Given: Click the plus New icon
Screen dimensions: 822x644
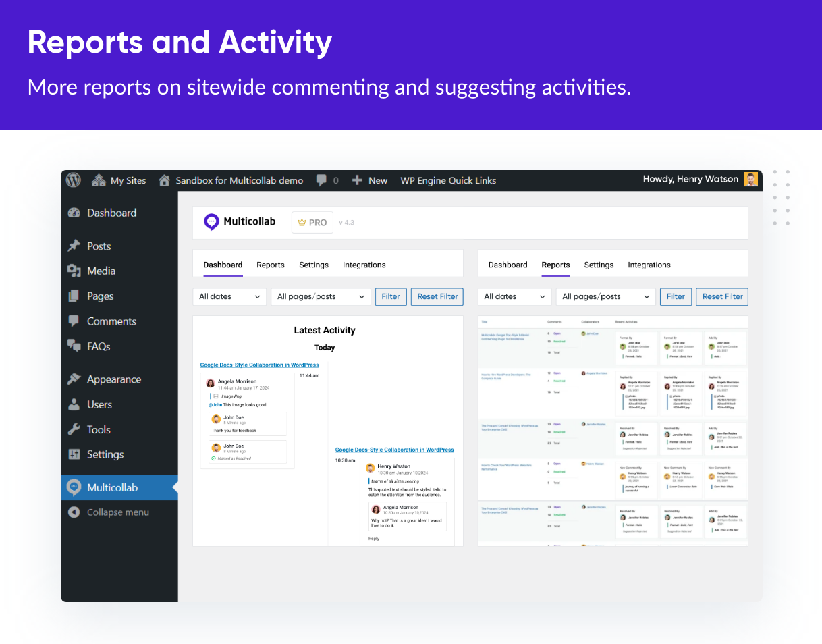Looking at the screenshot, I should (x=358, y=180).
